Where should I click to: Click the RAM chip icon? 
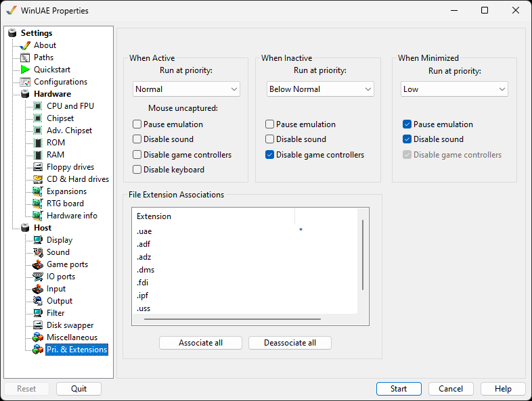38,155
